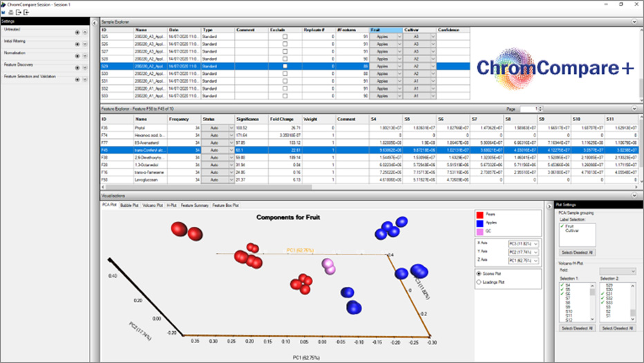Collapse the Untreated settings section

(x=85, y=32)
